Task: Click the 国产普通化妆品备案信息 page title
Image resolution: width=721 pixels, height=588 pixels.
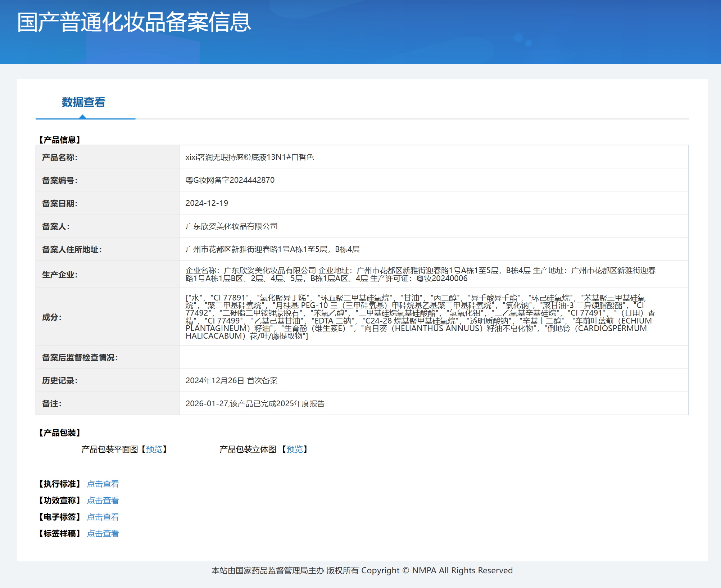Action: click(134, 22)
